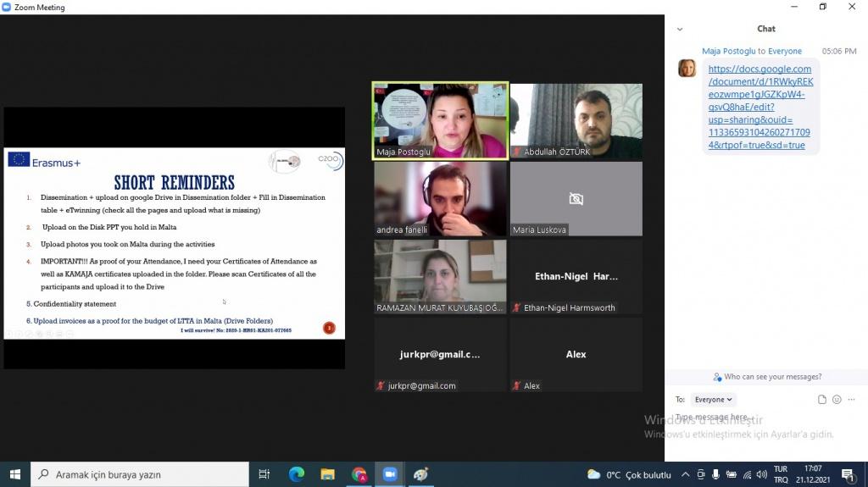Click muted mic icon beside Ethan-Nigel Harmsworth
Image resolution: width=868 pixels, height=487 pixels.
pos(516,307)
